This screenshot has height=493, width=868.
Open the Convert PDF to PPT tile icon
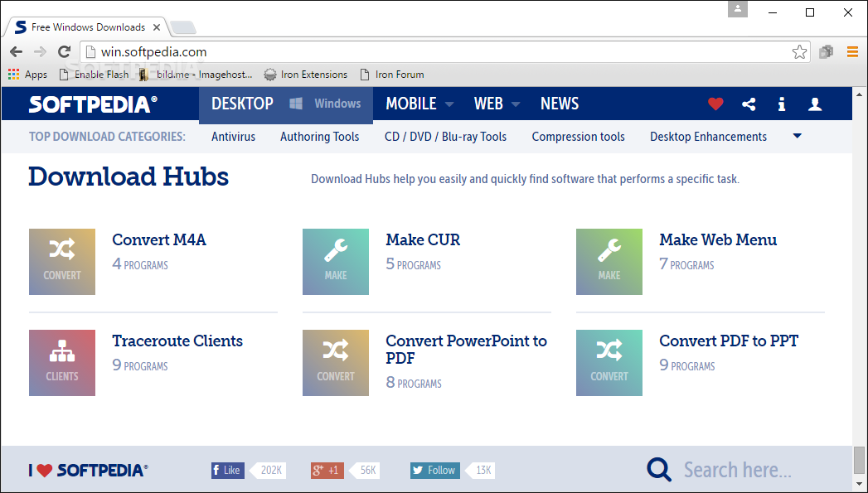pos(609,363)
